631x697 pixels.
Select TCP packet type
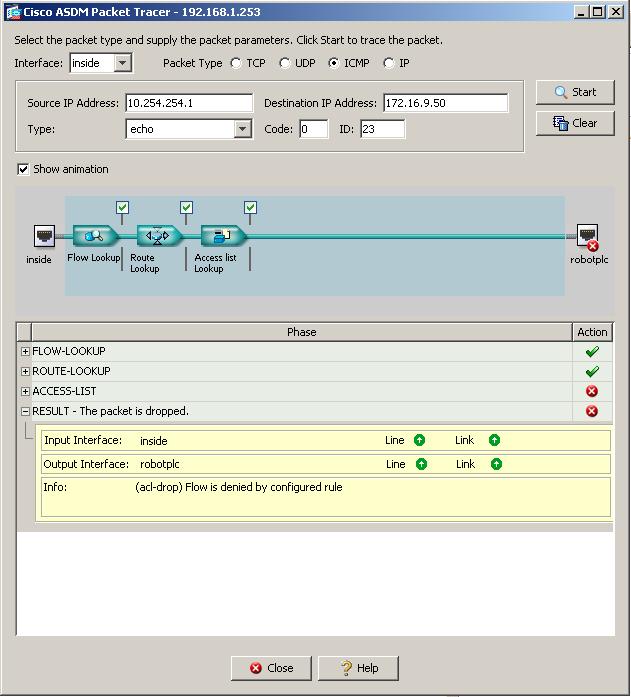click(x=236, y=63)
